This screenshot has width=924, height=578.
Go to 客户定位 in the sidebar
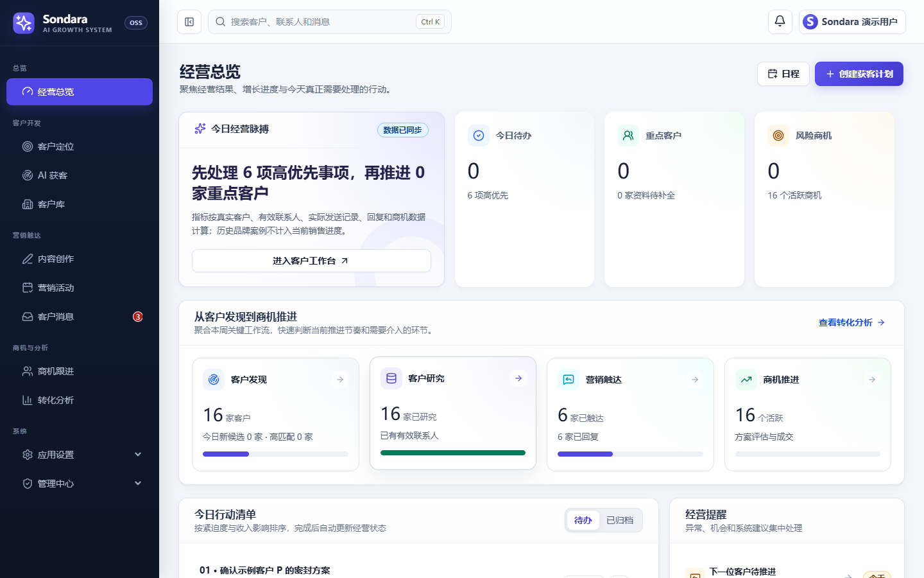click(80, 146)
